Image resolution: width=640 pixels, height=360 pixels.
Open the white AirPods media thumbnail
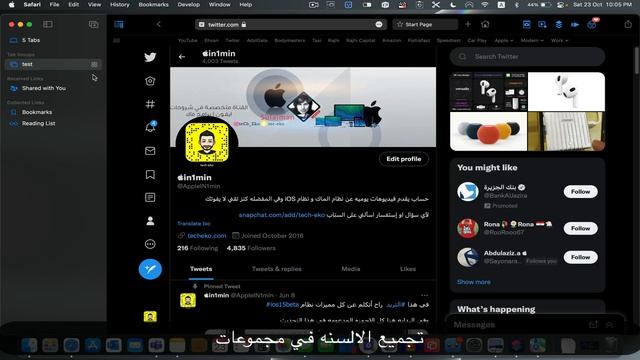tap(566, 92)
